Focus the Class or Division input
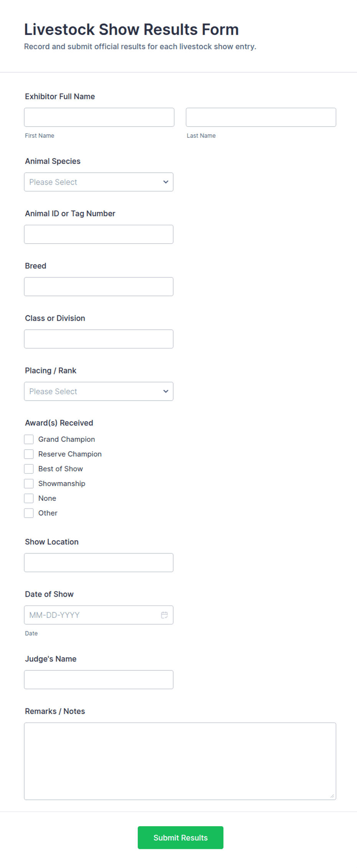The height and width of the screenshot is (868, 357). pyautogui.click(x=99, y=339)
